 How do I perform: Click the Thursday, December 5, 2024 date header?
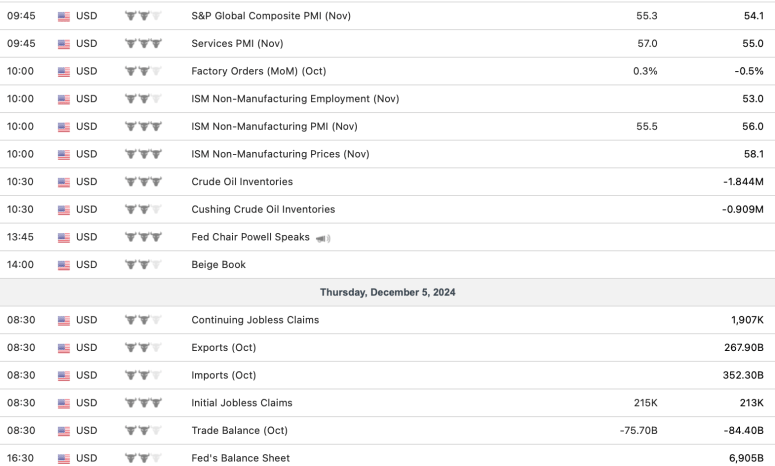click(x=388, y=293)
